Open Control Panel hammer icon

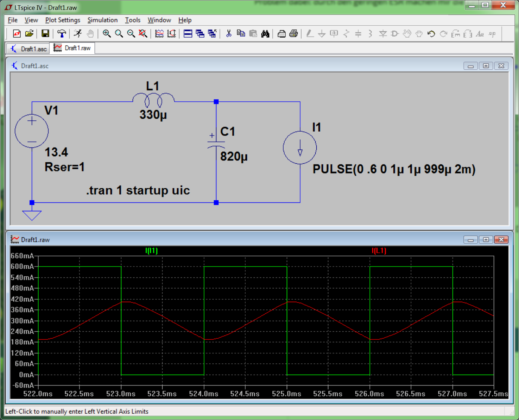point(62,34)
